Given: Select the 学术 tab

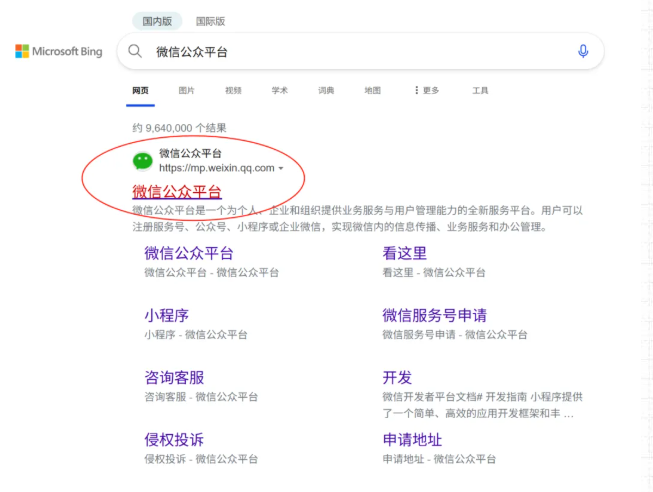Looking at the screenshot, I should (x=279, y=90).
